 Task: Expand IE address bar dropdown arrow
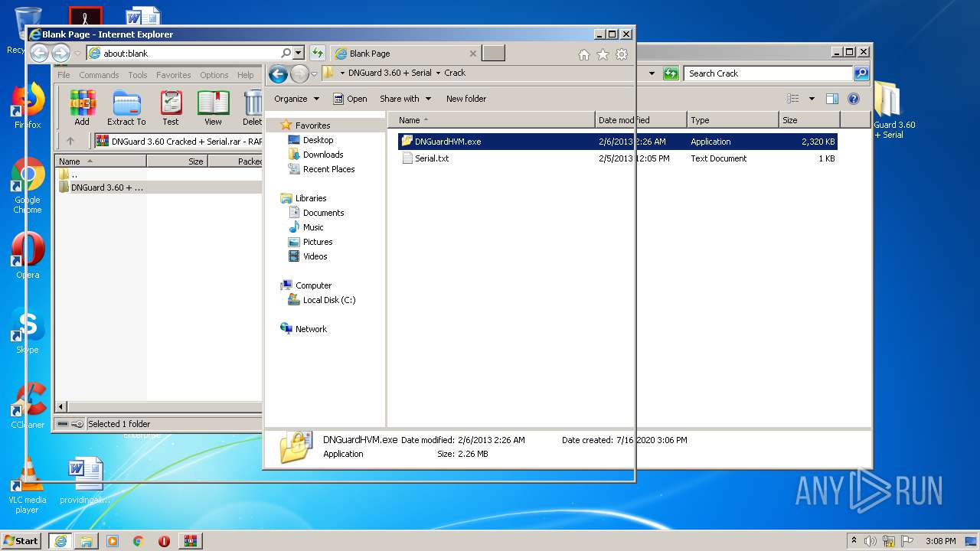pos(299,53)
